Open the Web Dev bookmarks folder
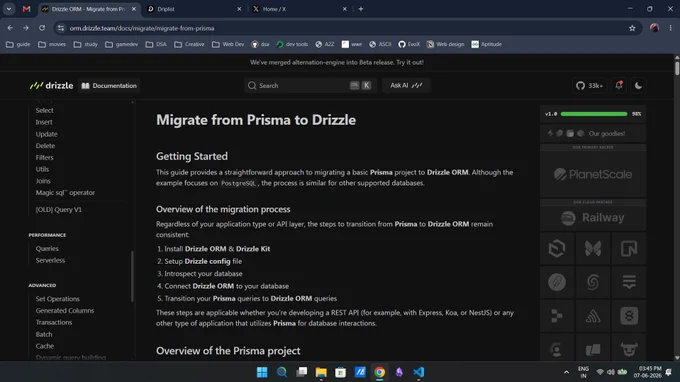Image resolution: width=680 pixels, height=382 pixels. tap(228, 44)
